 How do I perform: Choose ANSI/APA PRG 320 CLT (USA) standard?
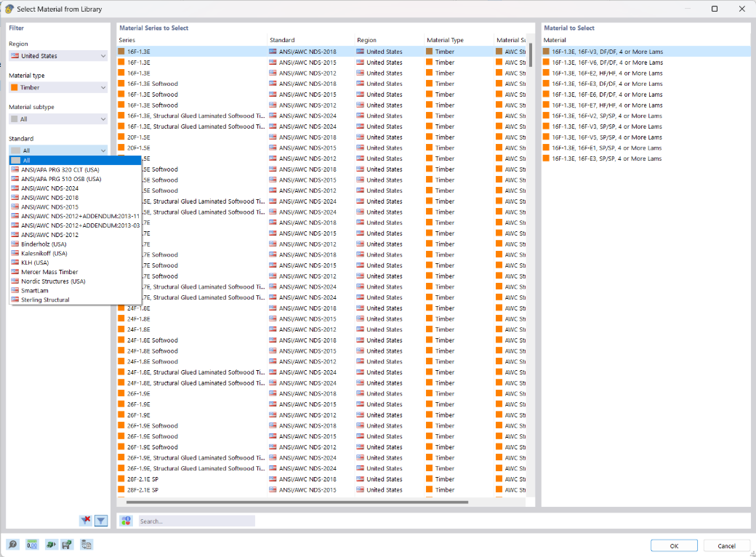76,169
